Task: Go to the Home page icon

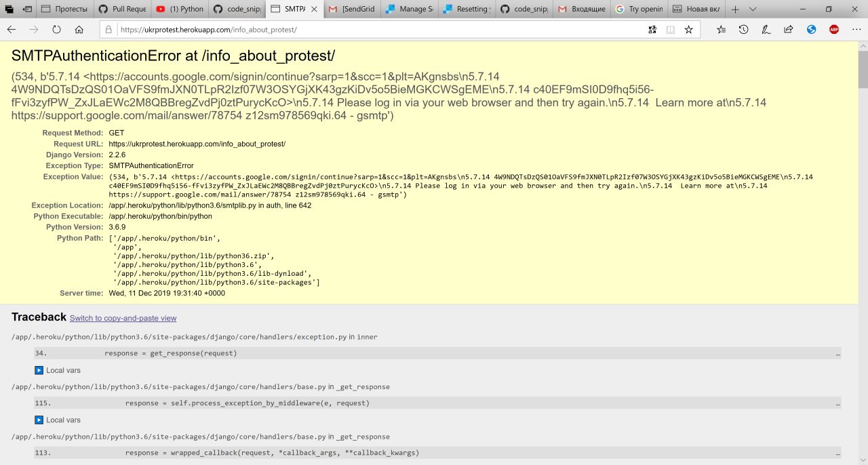Action: 79,30
